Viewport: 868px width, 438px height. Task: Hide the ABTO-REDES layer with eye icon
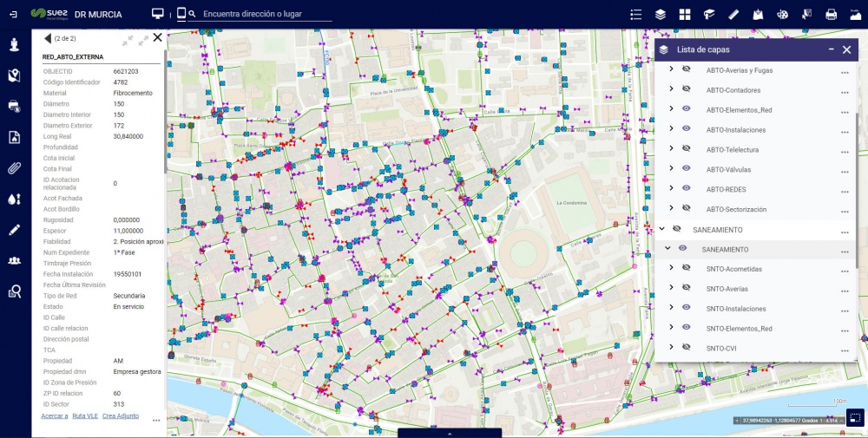(x=686, y=188)
